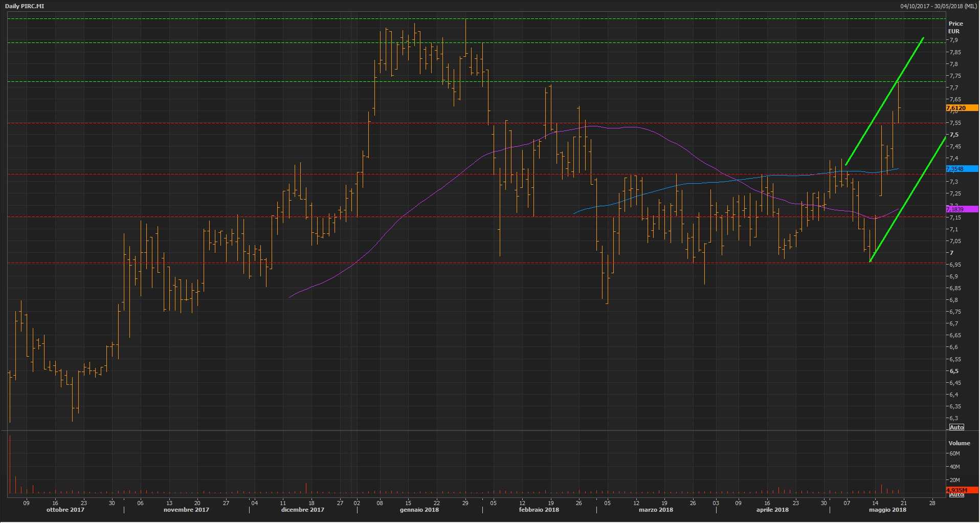Click the 60M volume axis level
This screenshot has height=523, width=980.
pyautogui.click(x=954, y=453)
